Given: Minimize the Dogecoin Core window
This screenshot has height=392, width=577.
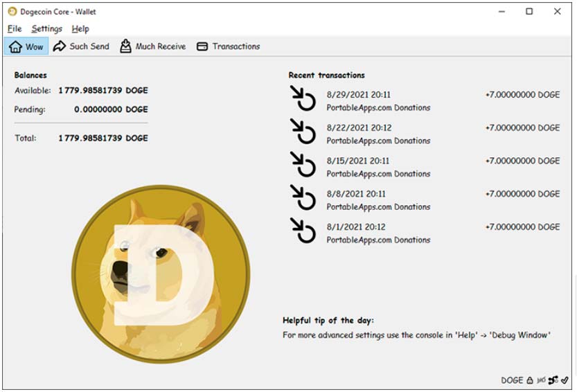Looking at the screenshot, I should tap(501, 12).
